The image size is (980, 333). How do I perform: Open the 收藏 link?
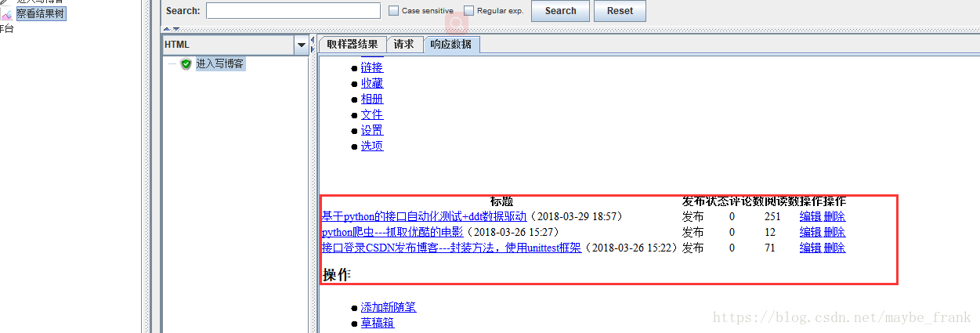[x=372, y=83]
